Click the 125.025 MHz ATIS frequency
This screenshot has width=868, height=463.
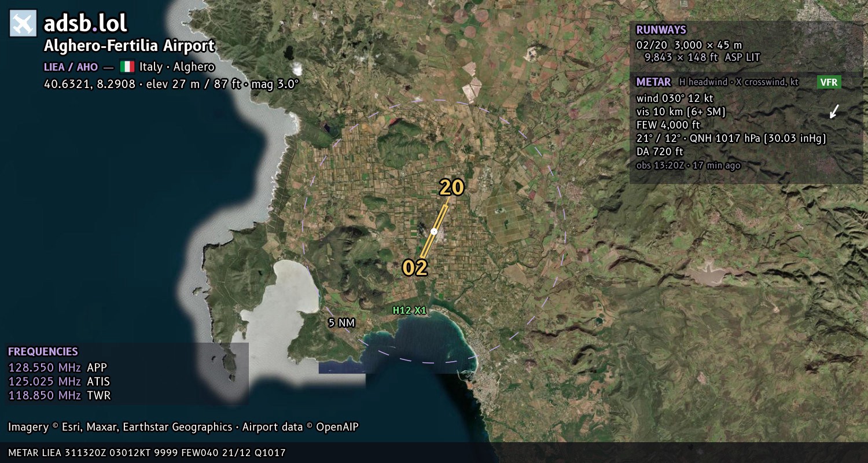pyautogui.click(x=59, y=381)
